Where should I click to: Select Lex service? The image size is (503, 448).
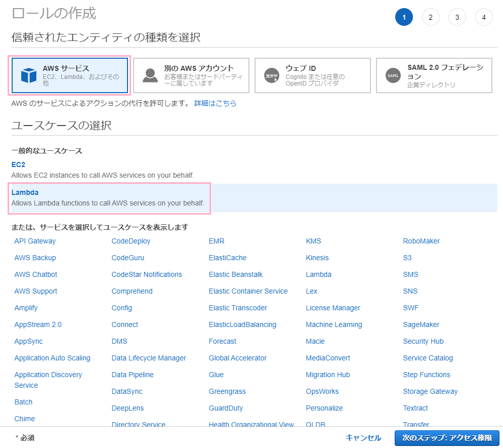[x=312, y=291]
